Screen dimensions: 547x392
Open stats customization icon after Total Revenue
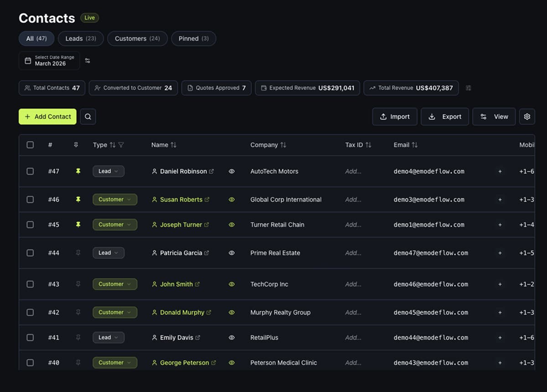coord(468,88)
